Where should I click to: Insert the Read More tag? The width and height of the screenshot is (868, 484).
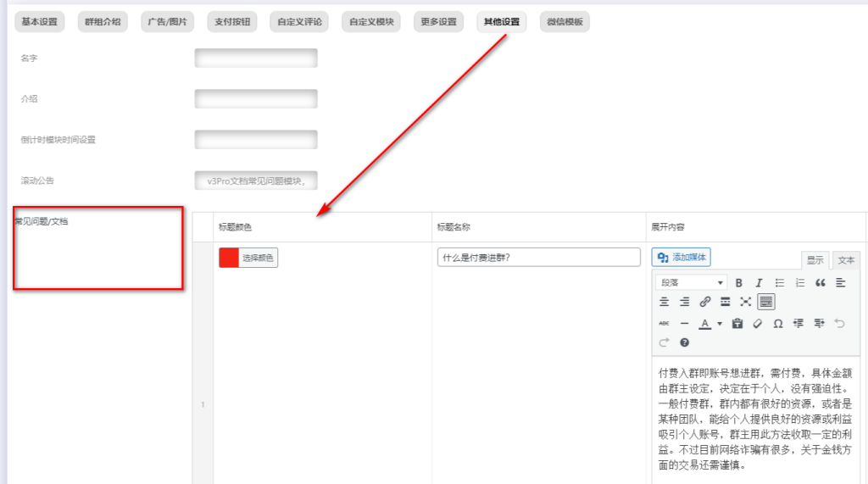(726, 302)
